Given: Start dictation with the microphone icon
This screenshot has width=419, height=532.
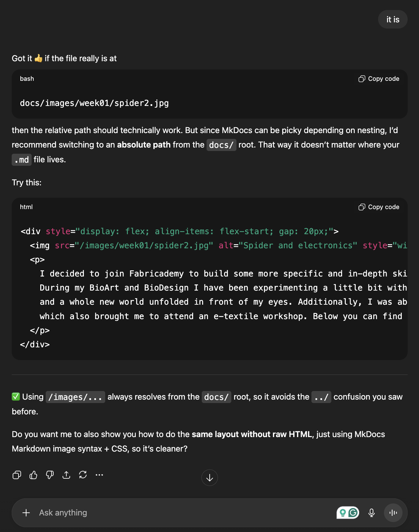Looking at the screenshot, I should tap(372, 513).
